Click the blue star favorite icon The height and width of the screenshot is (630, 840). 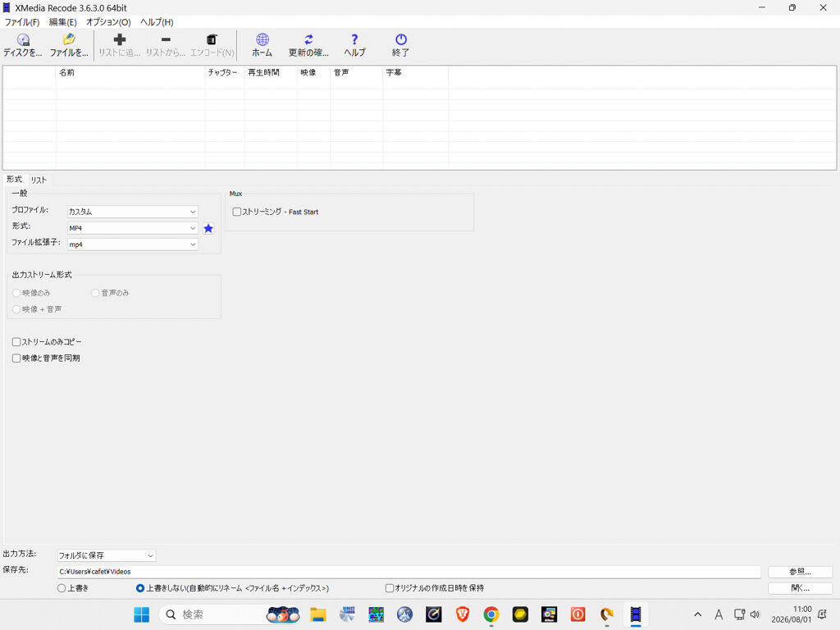[208, 228]
